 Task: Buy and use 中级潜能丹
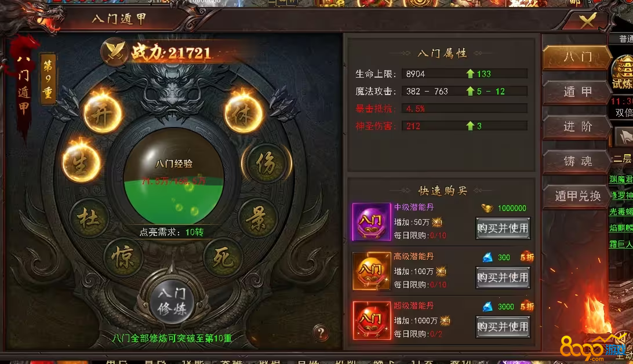pos(503,228)
